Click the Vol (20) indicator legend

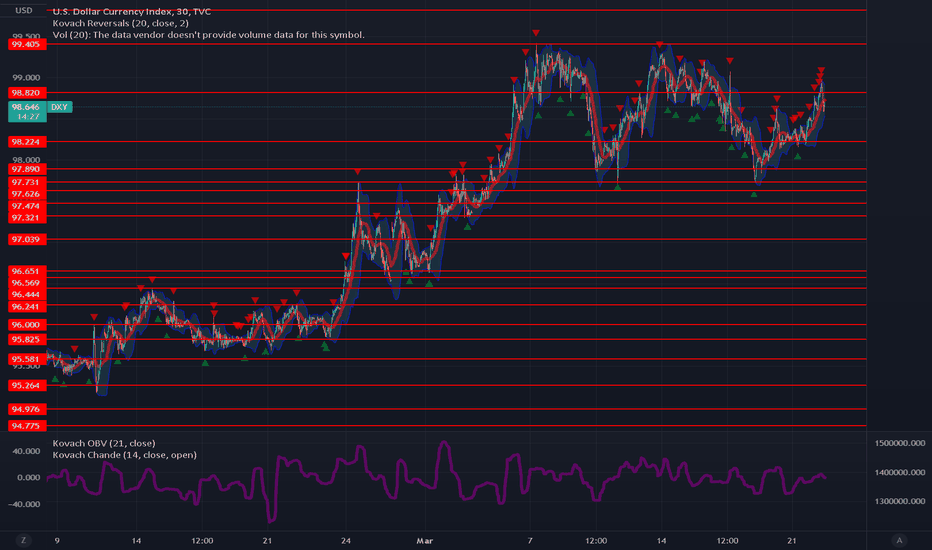(209, 34)
